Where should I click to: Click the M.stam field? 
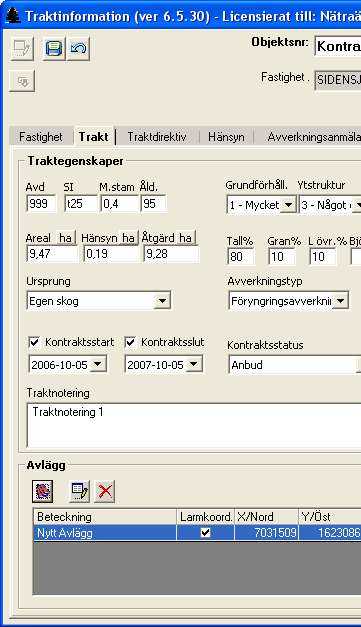coord(120,204)
